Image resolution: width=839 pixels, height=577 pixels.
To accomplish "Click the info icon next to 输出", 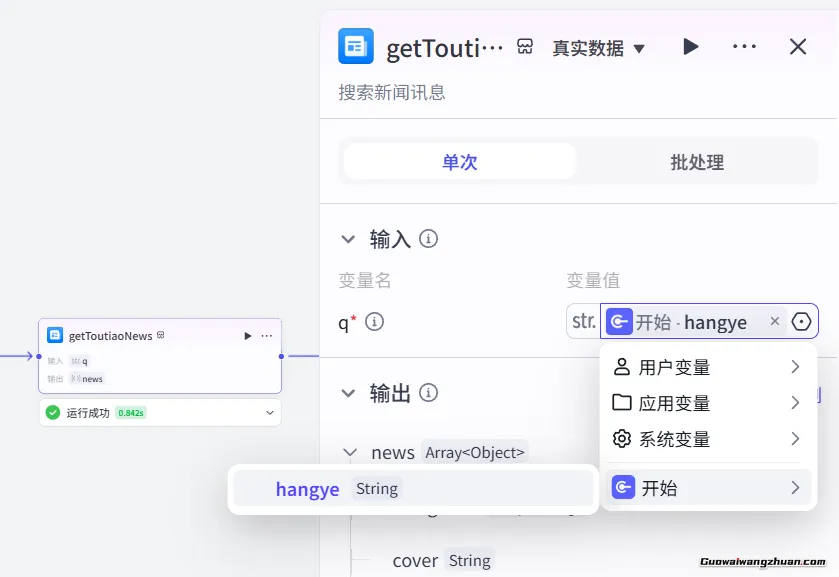I will tap(429, 393).
